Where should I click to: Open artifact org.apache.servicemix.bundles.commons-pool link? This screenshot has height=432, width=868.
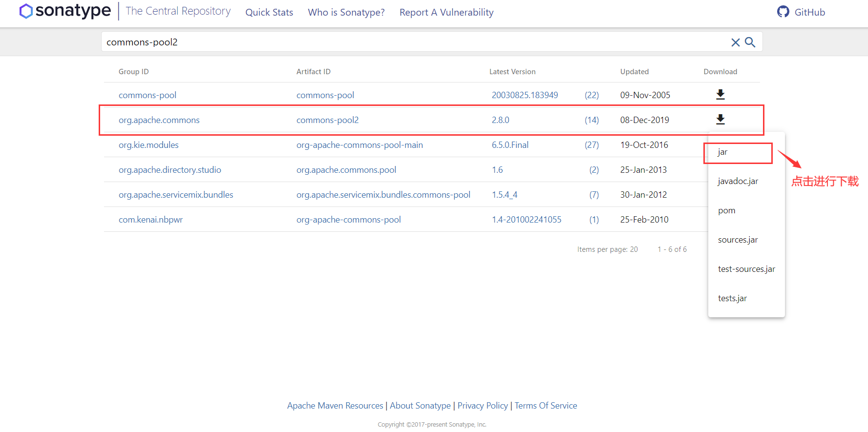(x=383, y=195)
